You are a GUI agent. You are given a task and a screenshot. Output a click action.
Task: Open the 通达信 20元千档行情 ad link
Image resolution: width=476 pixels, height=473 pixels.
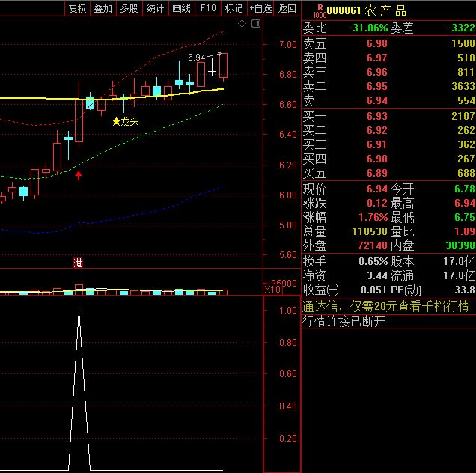(x=385, y=306)
